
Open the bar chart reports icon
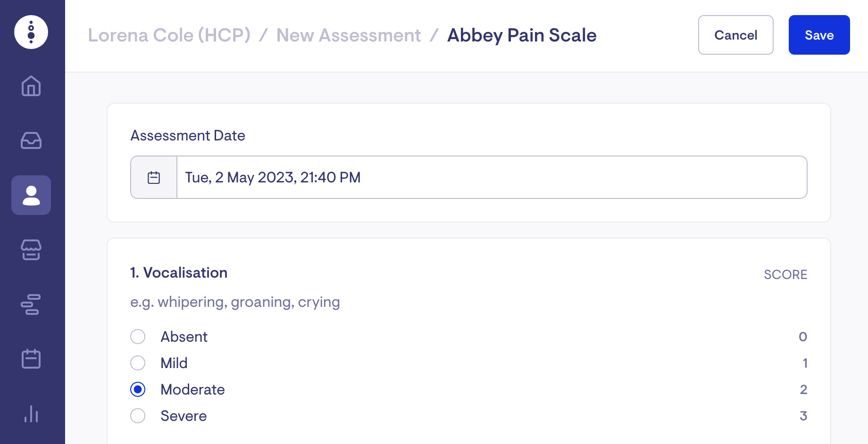click(x=31, y=414)
